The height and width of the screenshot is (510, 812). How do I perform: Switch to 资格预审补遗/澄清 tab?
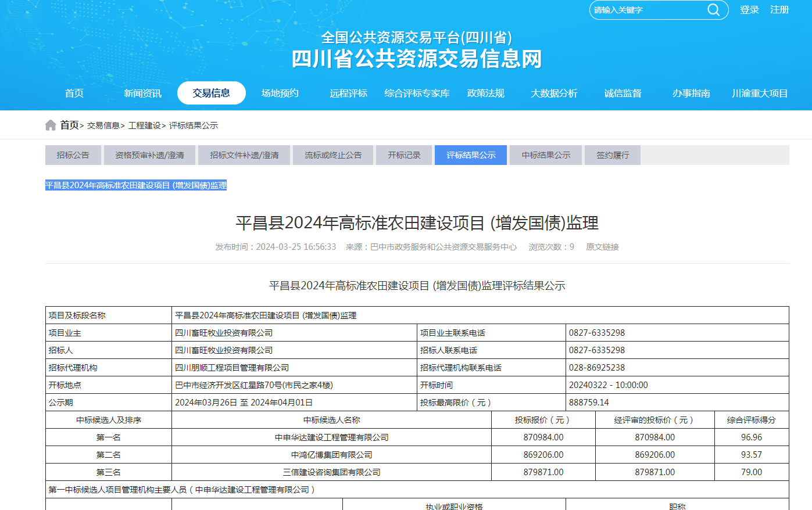coord(149,155)
